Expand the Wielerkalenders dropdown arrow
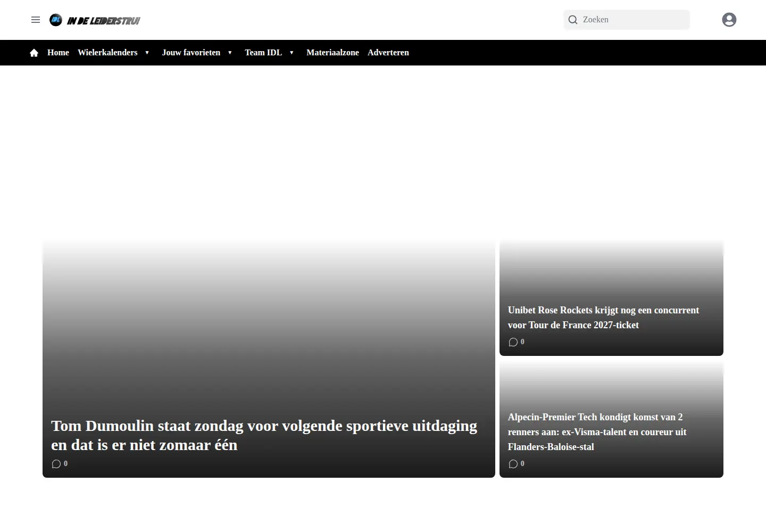Screen dimensions: 766x532 147,53
